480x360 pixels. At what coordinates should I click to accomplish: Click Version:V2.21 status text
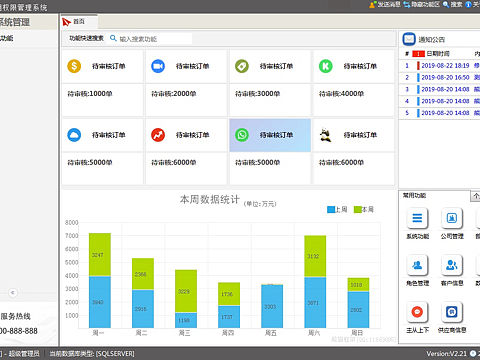click(x=446, y=354)
